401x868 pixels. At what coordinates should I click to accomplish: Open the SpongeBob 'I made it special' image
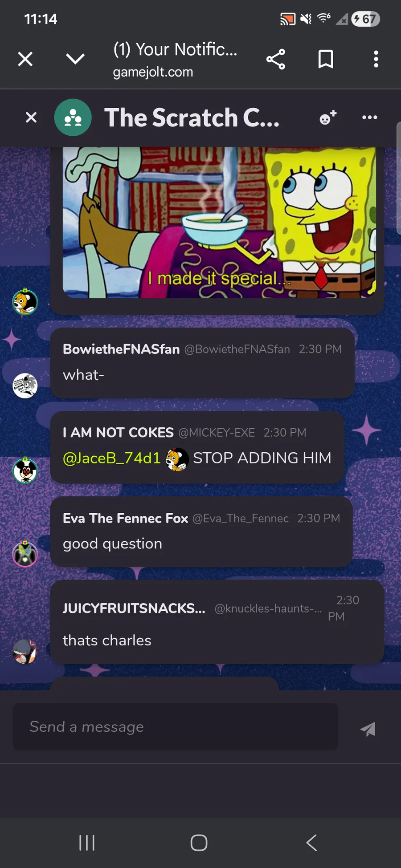[x=219, y=223]
